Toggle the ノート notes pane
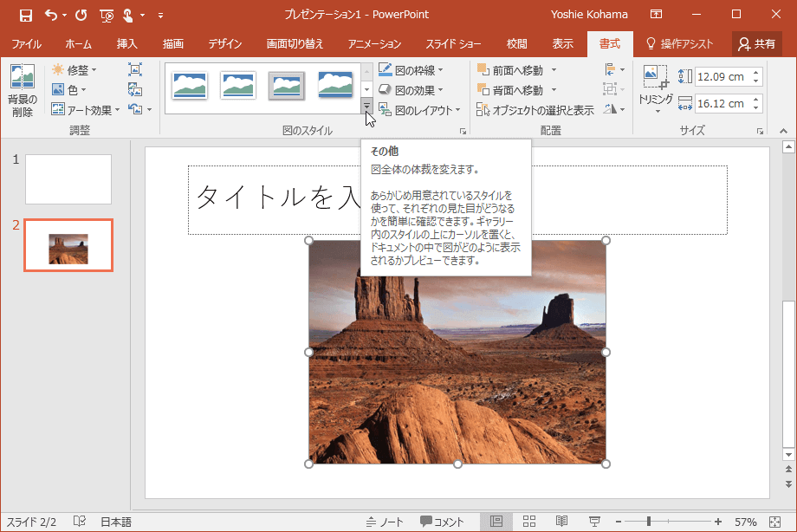Image resolution: width=797 pixels, height=532 pixels. [x=385, y=522]
